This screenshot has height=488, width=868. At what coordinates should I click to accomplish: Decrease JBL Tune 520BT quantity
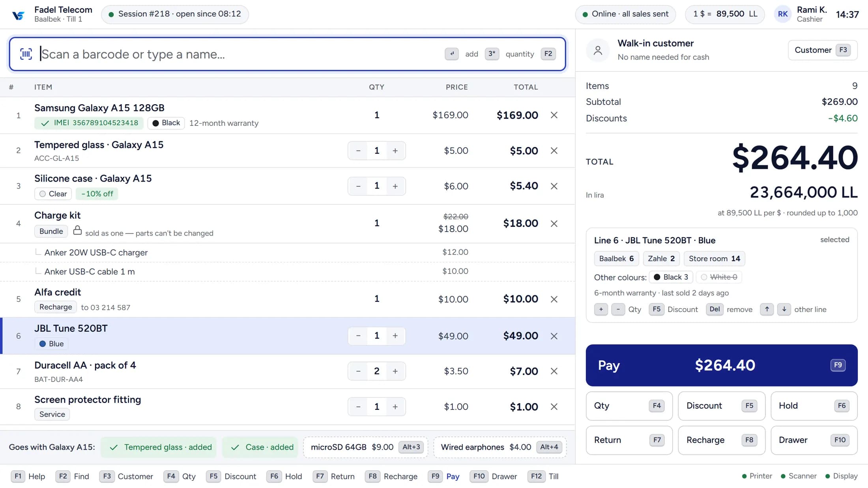(x=358, y=336)
